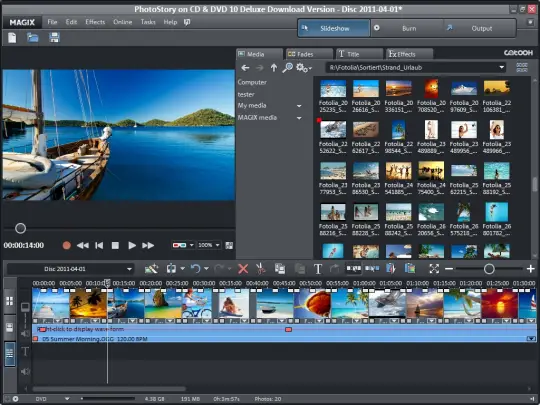Zoom in the timeline with the plus button
540x405 pixels.
[531, 269]
